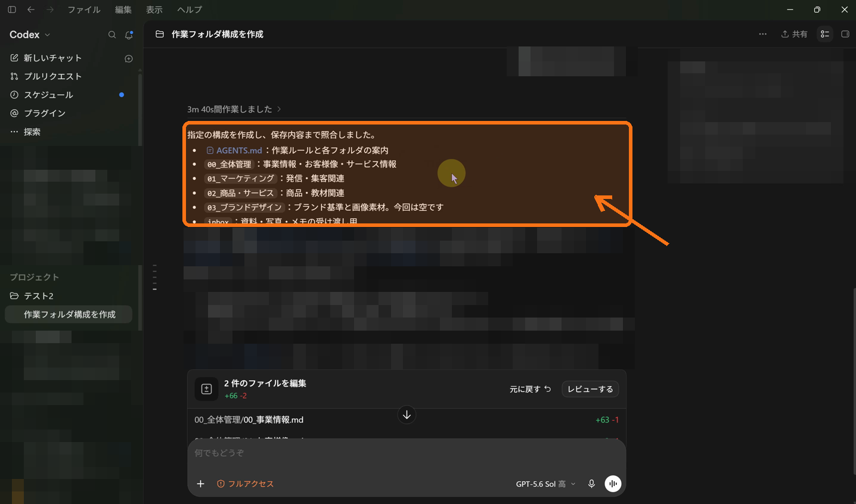Click the 共有 share button
The width and height of the screenshot is (856, 504).
pyautogui.click(x=795, y=34)
